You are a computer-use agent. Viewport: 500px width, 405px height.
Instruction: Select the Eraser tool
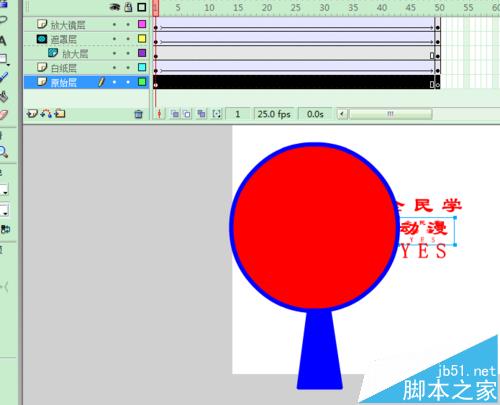pos(3,115)
